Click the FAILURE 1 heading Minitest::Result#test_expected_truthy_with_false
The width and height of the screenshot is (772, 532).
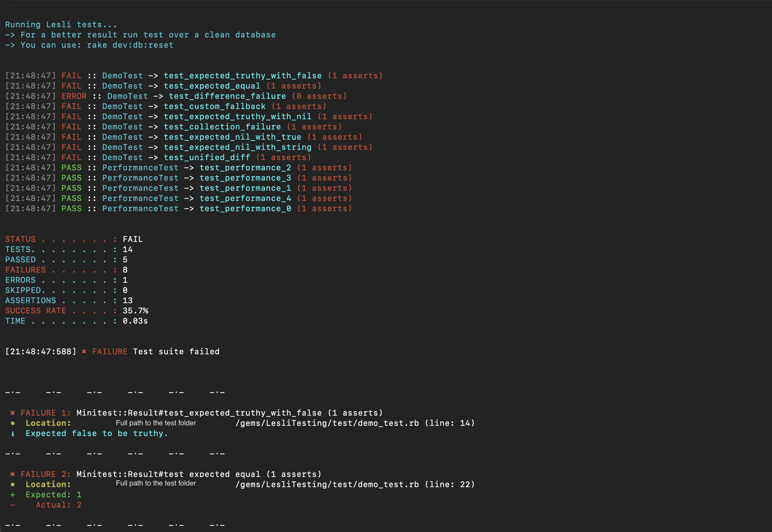pyautogui.click(x=199, y=413)
